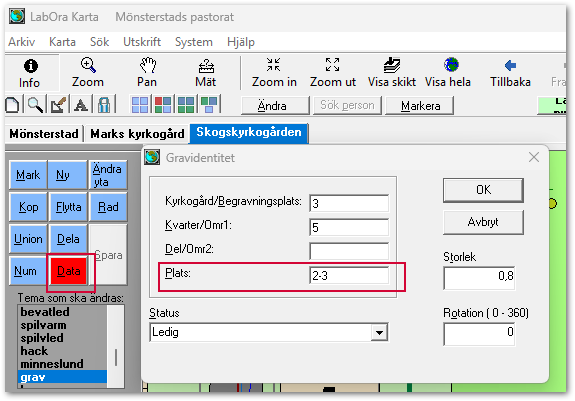Open the Karta menu
Screen dimensions: 575x401
pyautogui.click(x=62, y=42)
